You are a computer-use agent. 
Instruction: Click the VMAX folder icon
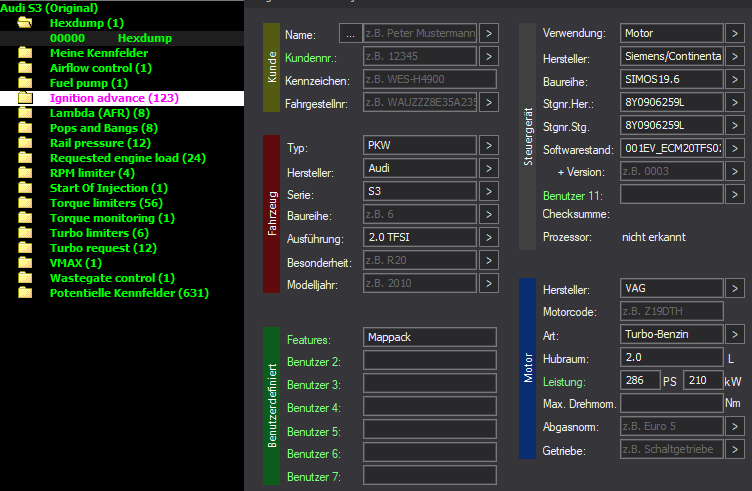[25, 263]
